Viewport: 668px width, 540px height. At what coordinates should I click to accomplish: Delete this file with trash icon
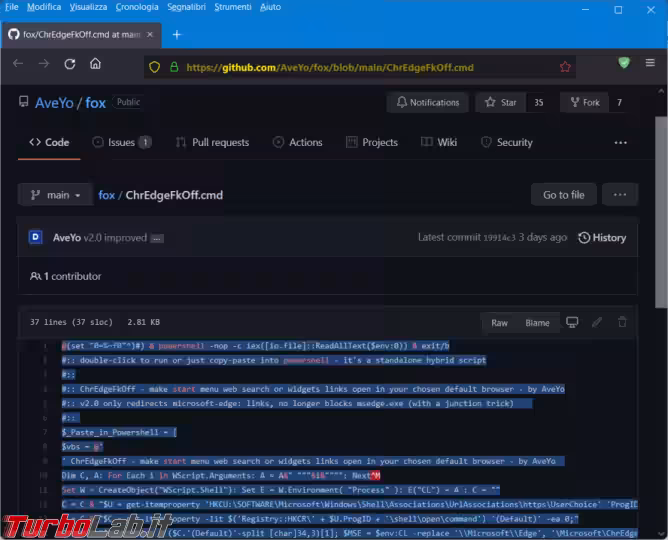(622, 322)
